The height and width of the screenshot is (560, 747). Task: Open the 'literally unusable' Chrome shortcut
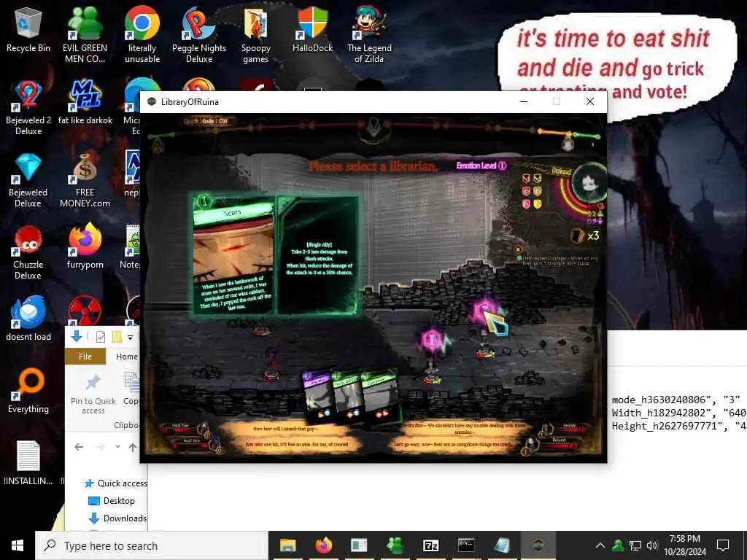(x=142, y=36)
